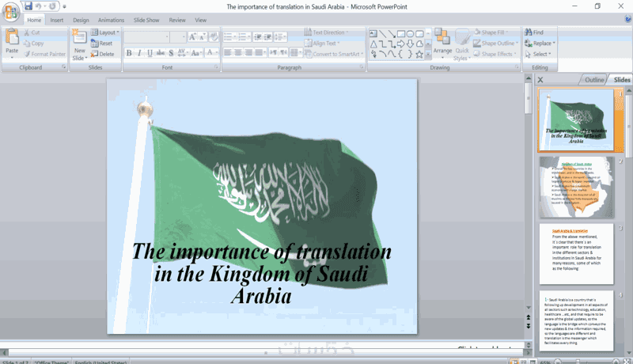Select the Right Arrow block shape
The image size is (633, 364).
click(x=401, y=44)
